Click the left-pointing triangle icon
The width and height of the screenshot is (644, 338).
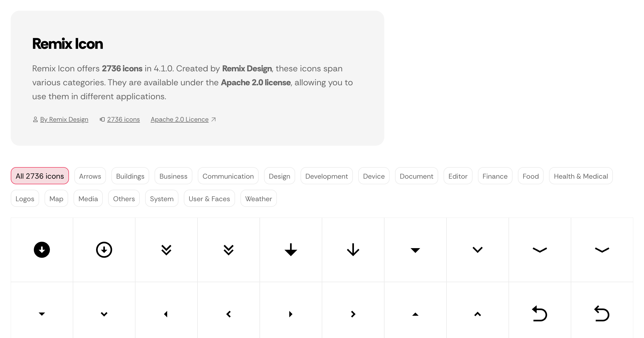coord(166,314)
